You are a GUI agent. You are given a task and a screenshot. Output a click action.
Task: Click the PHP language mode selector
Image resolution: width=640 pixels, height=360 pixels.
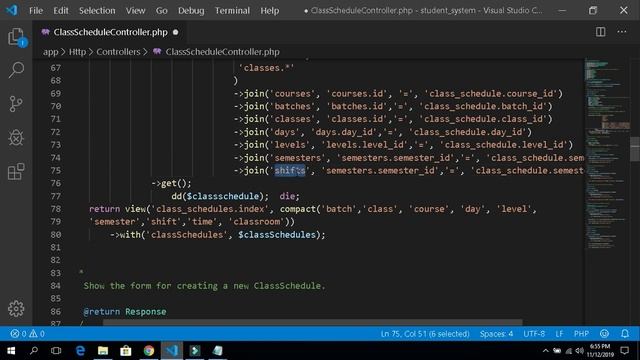click(581, 334)
